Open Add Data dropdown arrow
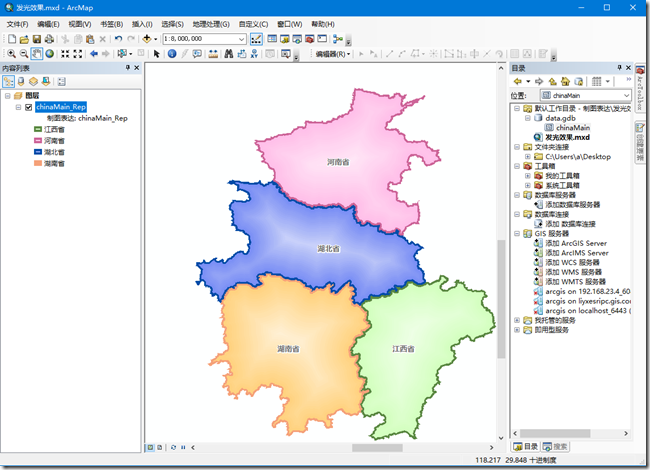This screenshot has height=470, width=650. click(155, 39)
